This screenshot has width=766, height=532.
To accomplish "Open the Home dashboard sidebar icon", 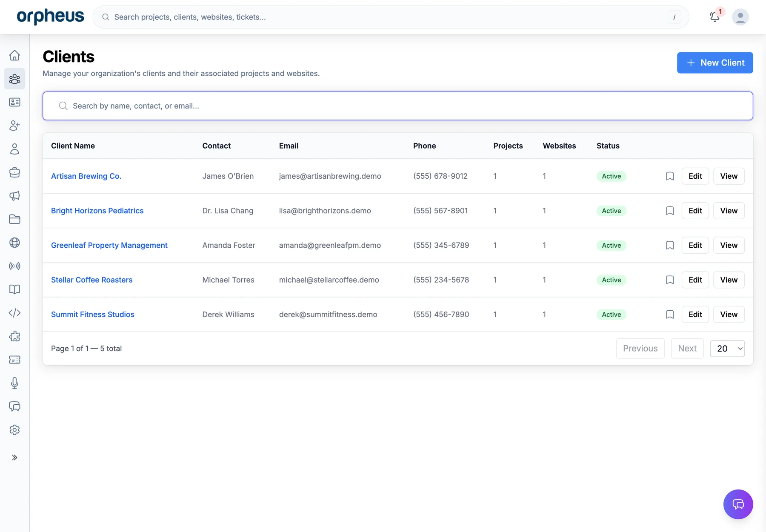I will (14, 55).
